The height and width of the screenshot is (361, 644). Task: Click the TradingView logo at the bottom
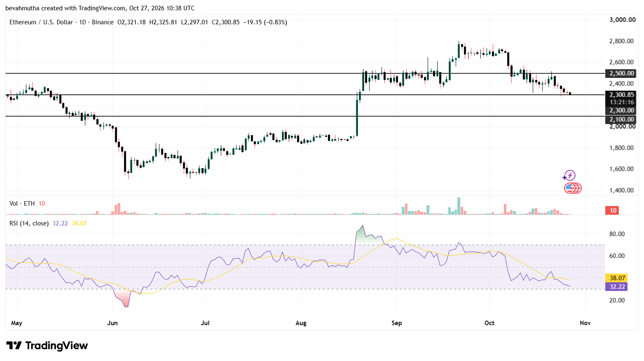[x=47, y=345]
